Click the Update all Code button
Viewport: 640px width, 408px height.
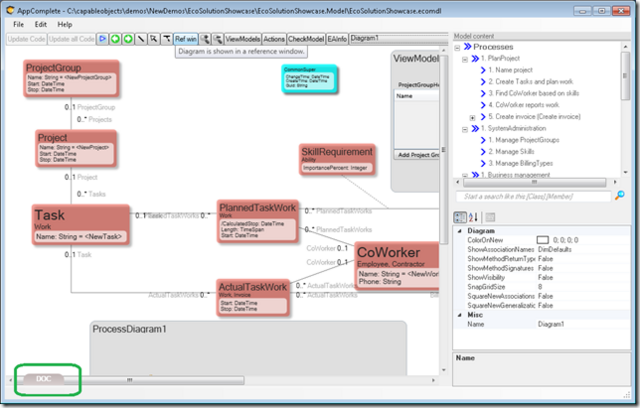click(x=71, y=39)
